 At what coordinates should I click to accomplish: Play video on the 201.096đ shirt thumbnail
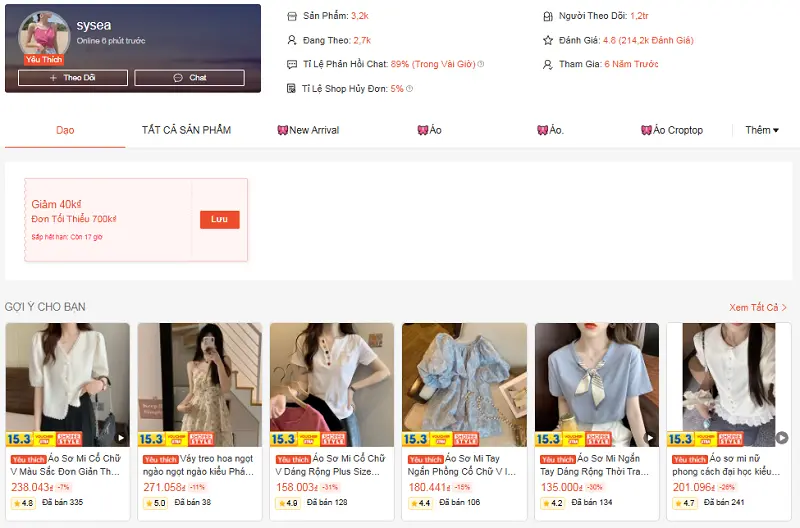pyautogui.click(x=782, y=438)
